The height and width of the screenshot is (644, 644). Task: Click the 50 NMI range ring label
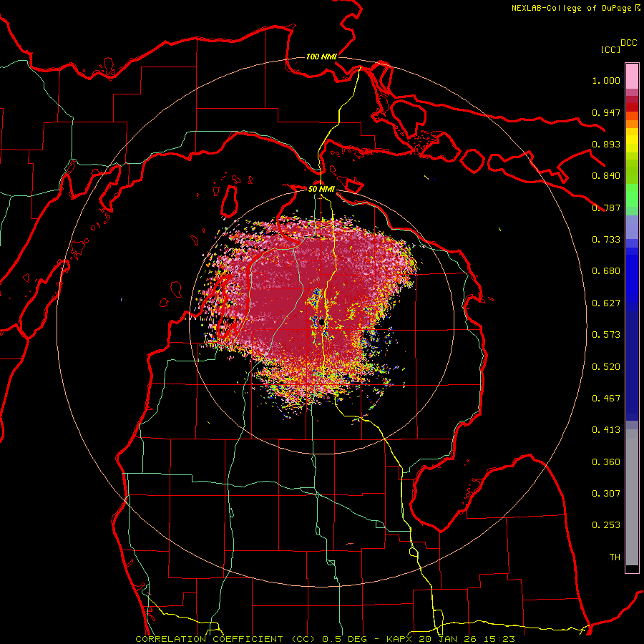click(x=321, y=189)
